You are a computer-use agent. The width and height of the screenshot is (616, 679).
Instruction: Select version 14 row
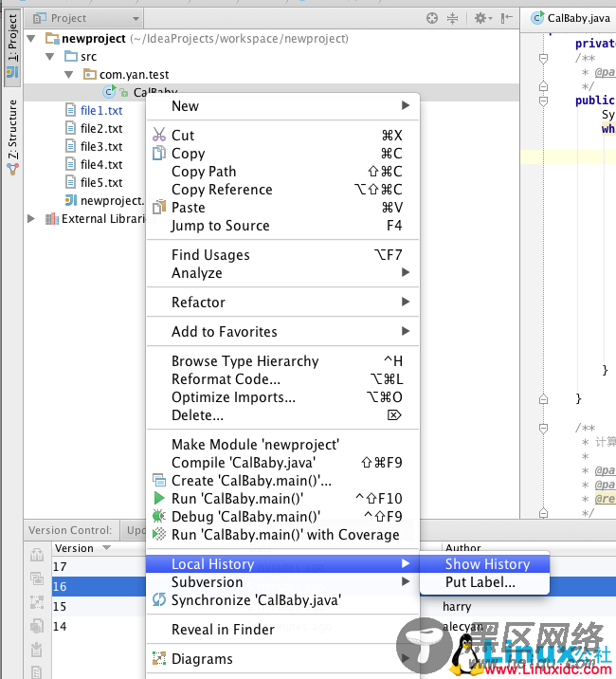pyautogui.click(x=99, y=626)
